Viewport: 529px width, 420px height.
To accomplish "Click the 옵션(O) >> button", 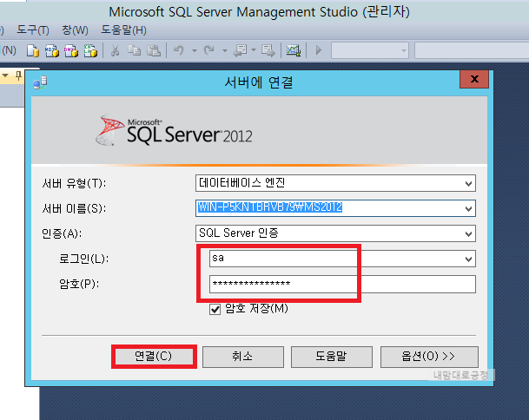I will (429, 357).
